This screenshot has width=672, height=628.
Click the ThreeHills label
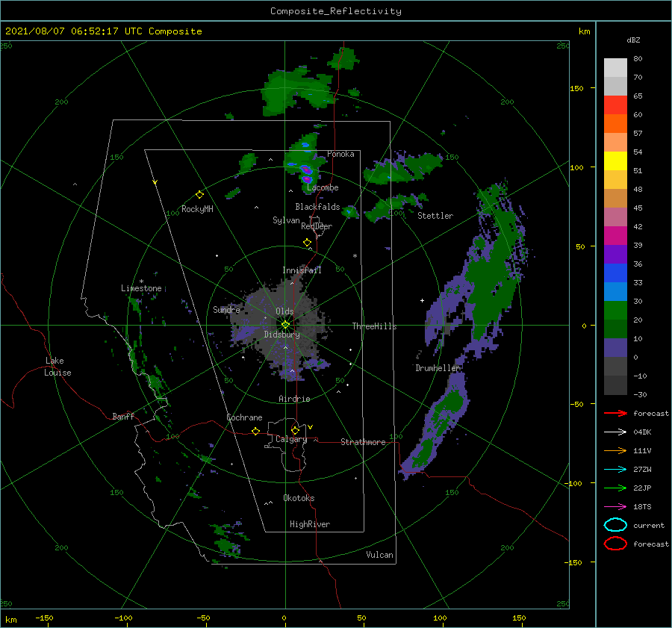(x=375, y=326)
